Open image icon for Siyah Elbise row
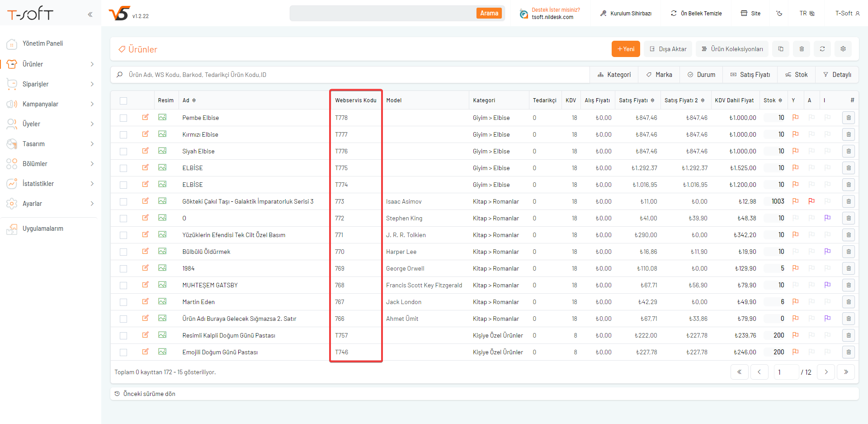The image size is (868, 424). [162, 151]
